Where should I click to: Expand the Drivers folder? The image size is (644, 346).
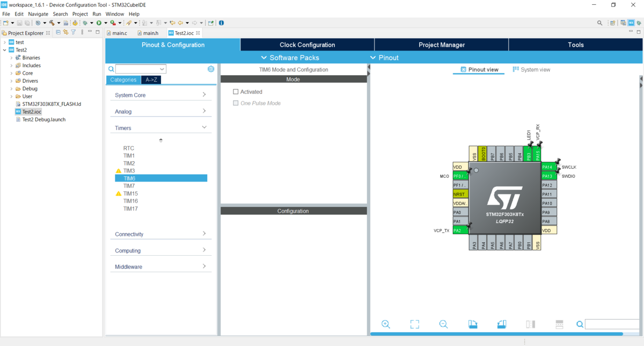(x=11, y=81)
